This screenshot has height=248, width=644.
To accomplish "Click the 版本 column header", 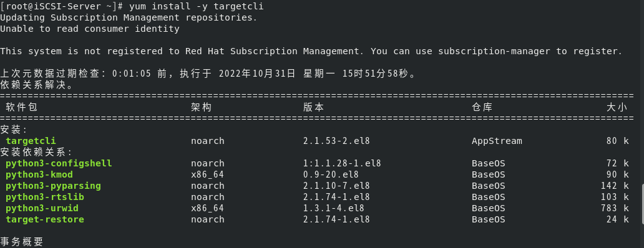I will pyautogui.click(x=313, y=107).
